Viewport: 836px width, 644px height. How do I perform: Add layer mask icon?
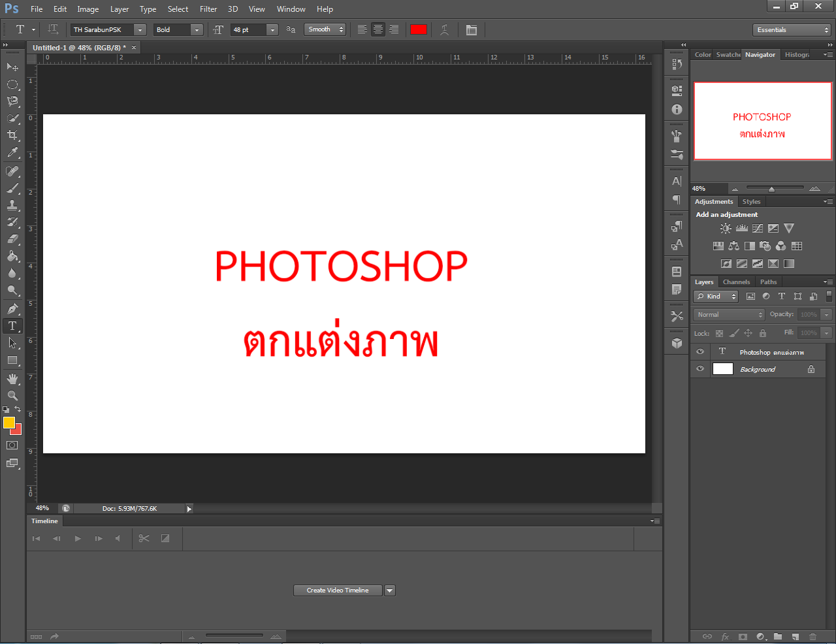(743, 636)
